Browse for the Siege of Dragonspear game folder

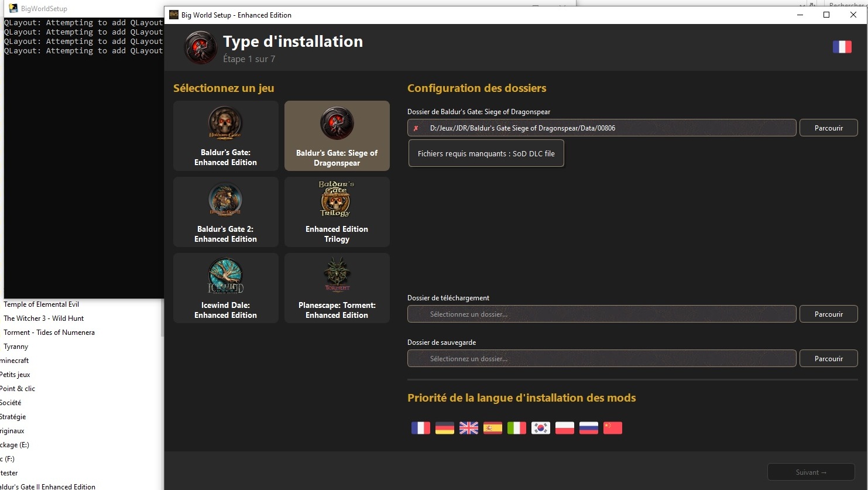click(829, 128)
